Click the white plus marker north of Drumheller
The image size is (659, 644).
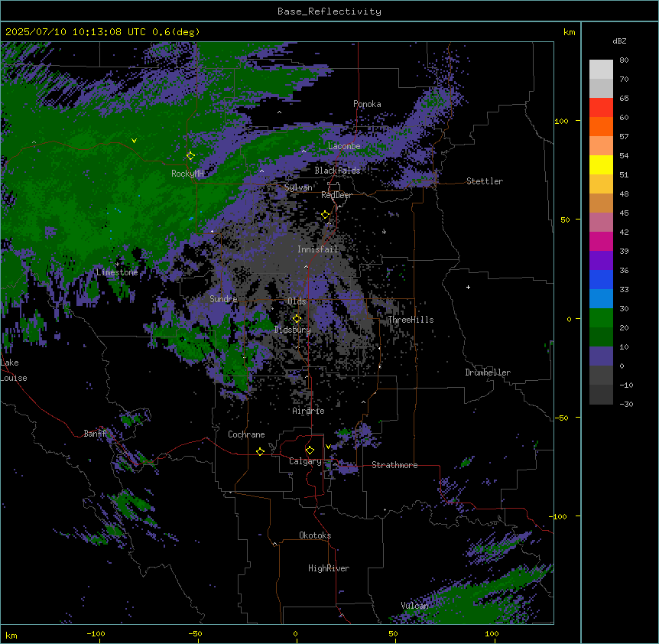[468, 287]
